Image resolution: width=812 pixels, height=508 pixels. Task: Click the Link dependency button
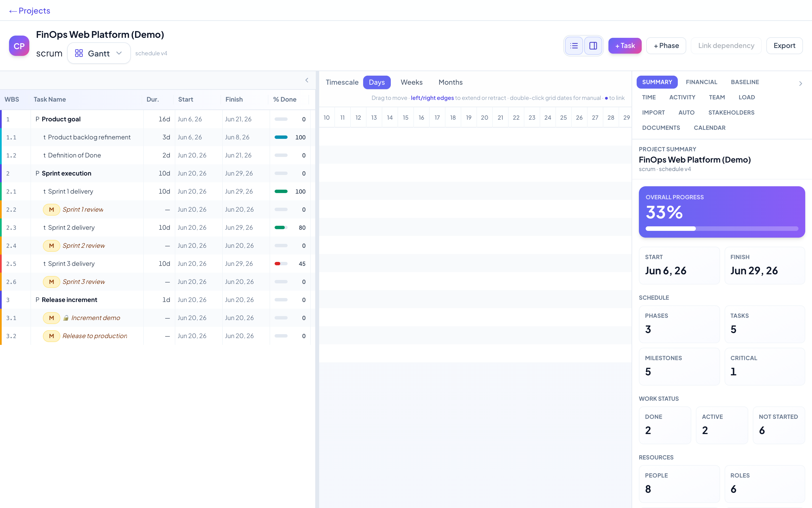click(x=726, y=46)
